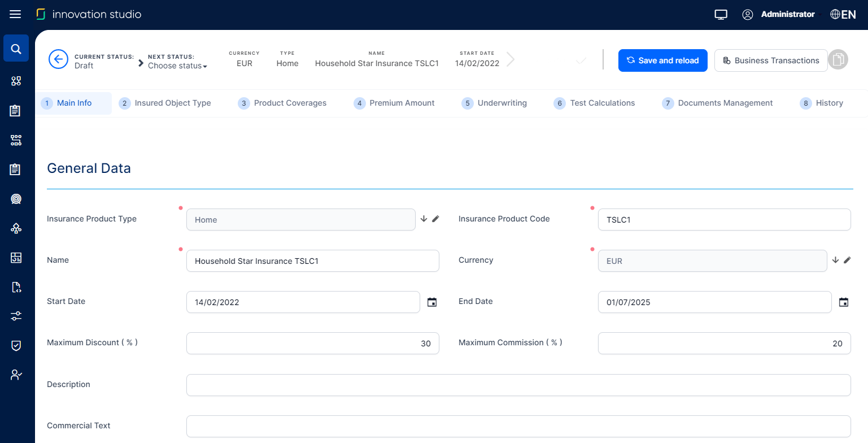868x443 pixels.
Task: Open the End Date calendar picker
Action: pyautogui.click(x=844, y=302)
